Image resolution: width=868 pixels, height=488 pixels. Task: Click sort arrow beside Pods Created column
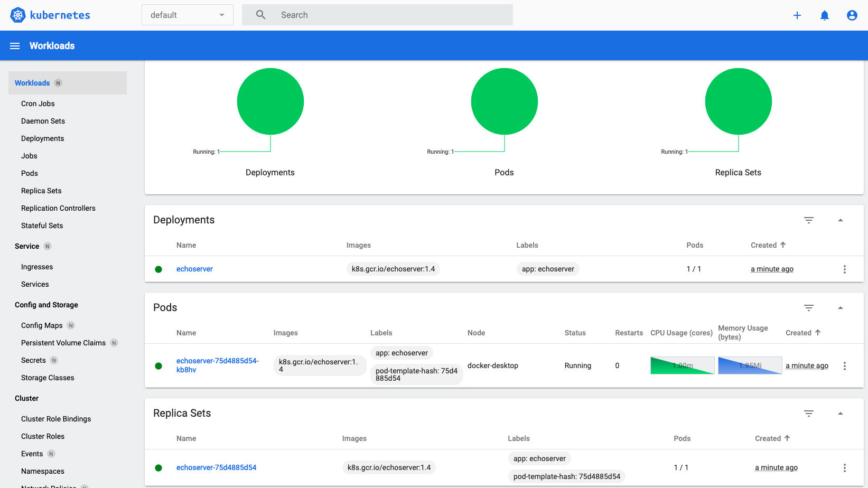pyautogui.click(x=818, y=333)
